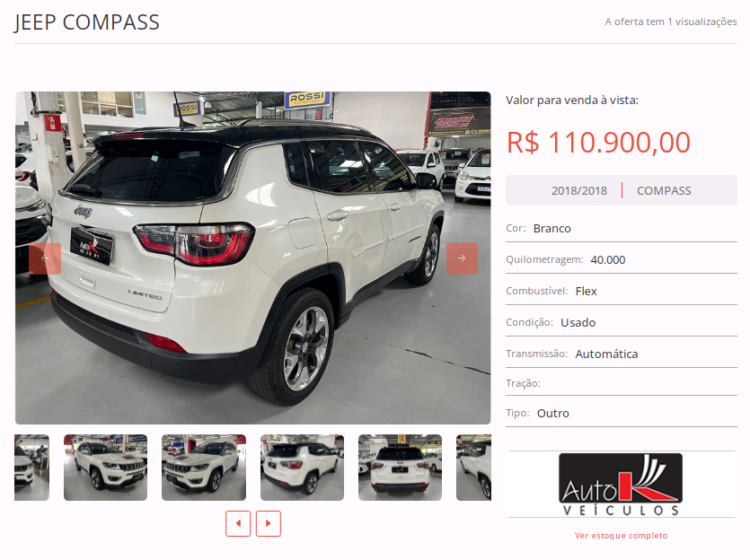The width and height of the screenshot is (750, 560).
Task: Click the COMPASS model label
Action: pos(664,190)
